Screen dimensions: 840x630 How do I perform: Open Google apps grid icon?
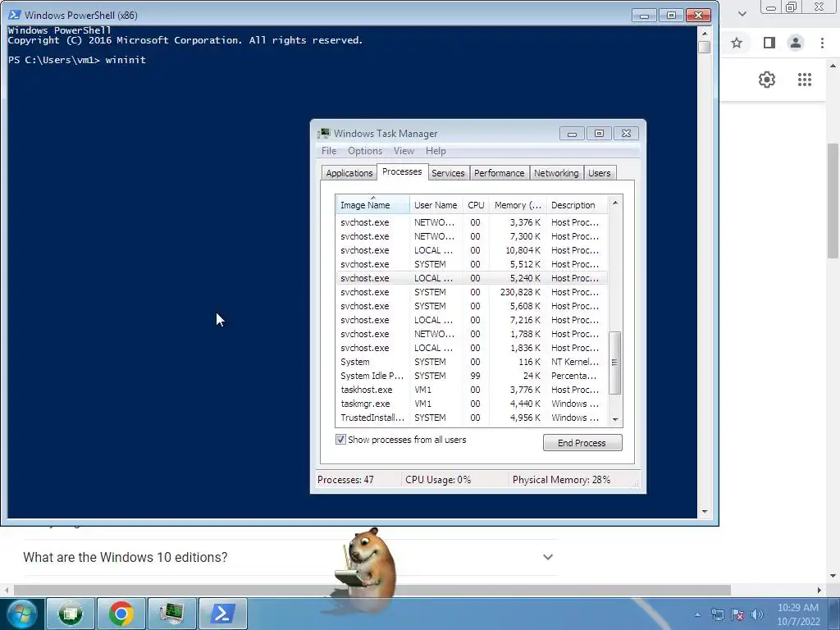805,80
